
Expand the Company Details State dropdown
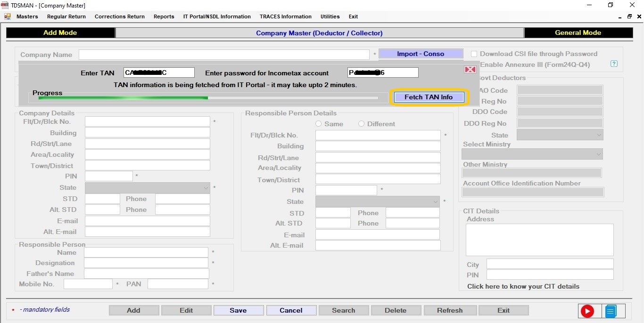(x=206, y=188)
